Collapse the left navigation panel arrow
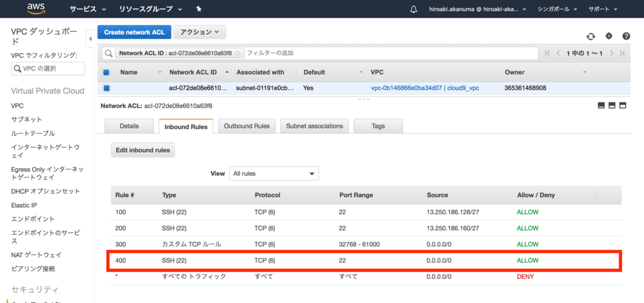The image size is (644, 303). pyautogui.click(x=90, y=39)
